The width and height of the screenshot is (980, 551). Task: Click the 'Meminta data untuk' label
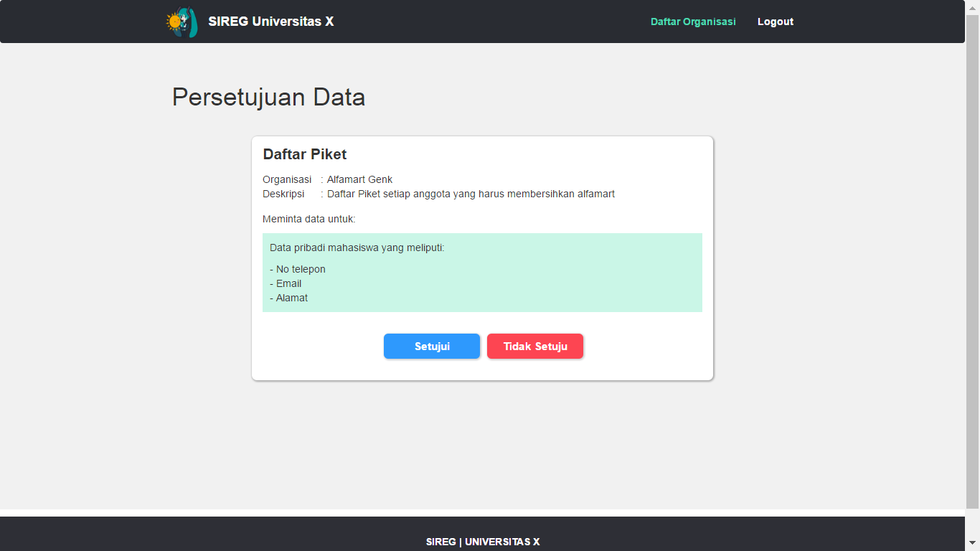(309, 219)
